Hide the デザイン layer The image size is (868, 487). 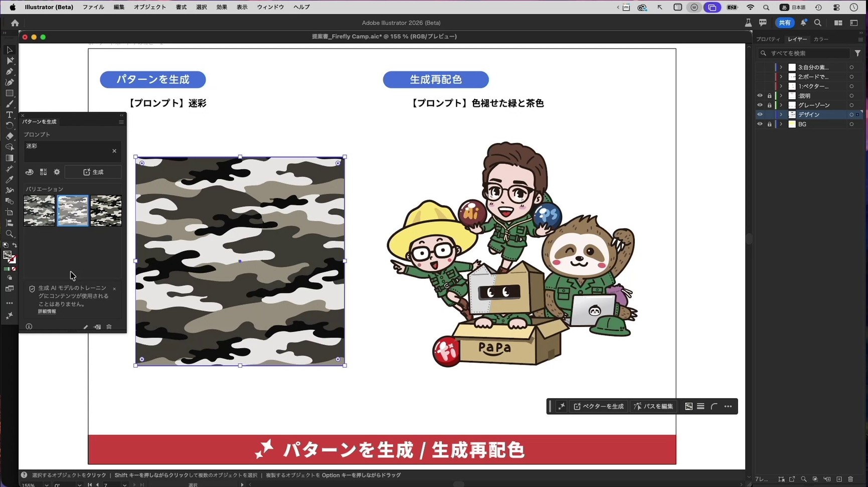click(x=760, y=114)
